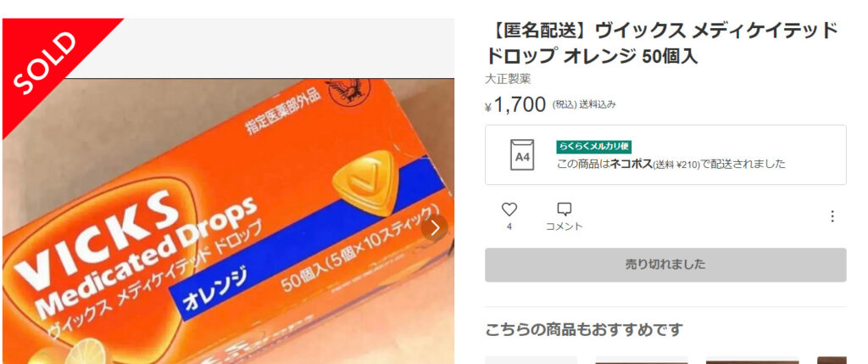The height and width of the screenshot is (364, 868).
Task: Click the こちらの商品もおすすめです heading
Action: click(x=583, y=330)
